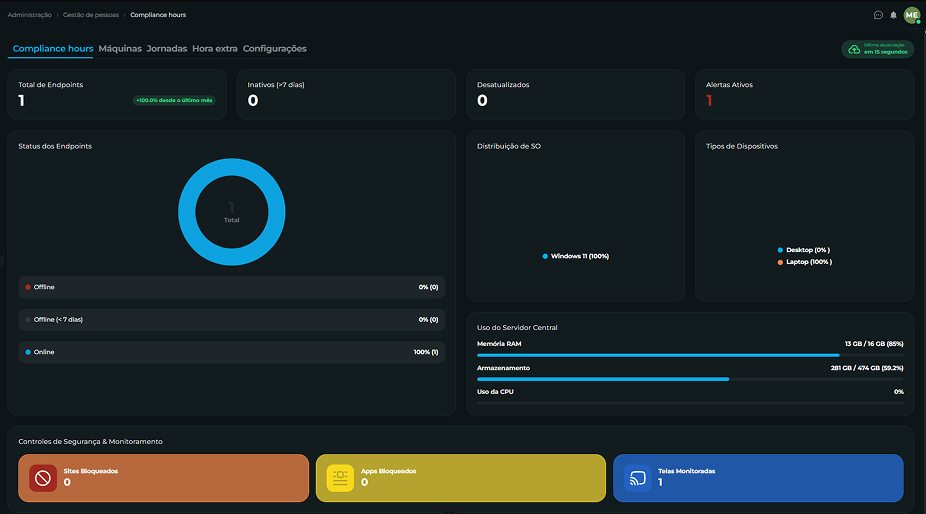
Task: Click the Alertas Ativos card
Action: coord(804,95)
